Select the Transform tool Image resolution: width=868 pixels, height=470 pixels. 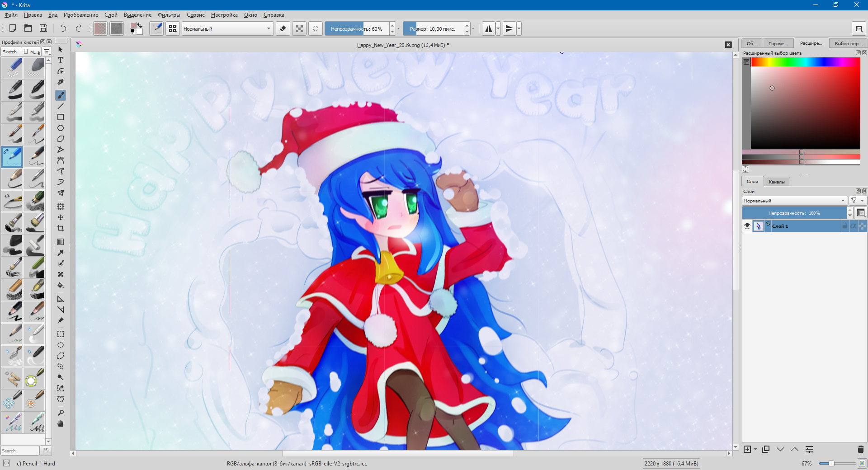click(61, 207)
